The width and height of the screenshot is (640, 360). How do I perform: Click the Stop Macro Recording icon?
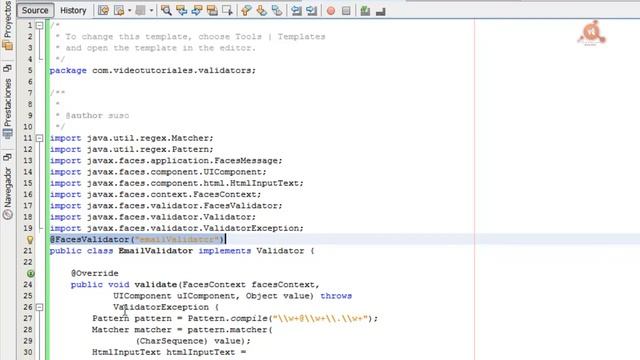(x=346, y=11)
